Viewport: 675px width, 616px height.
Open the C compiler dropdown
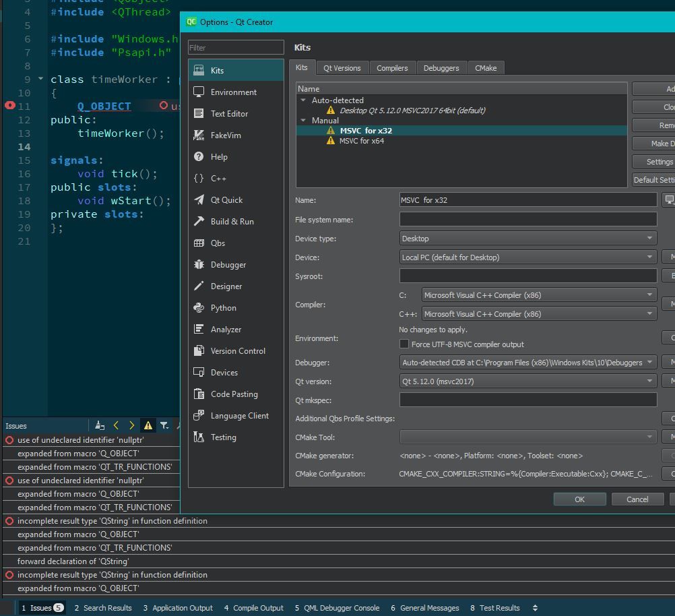[540, 295]
